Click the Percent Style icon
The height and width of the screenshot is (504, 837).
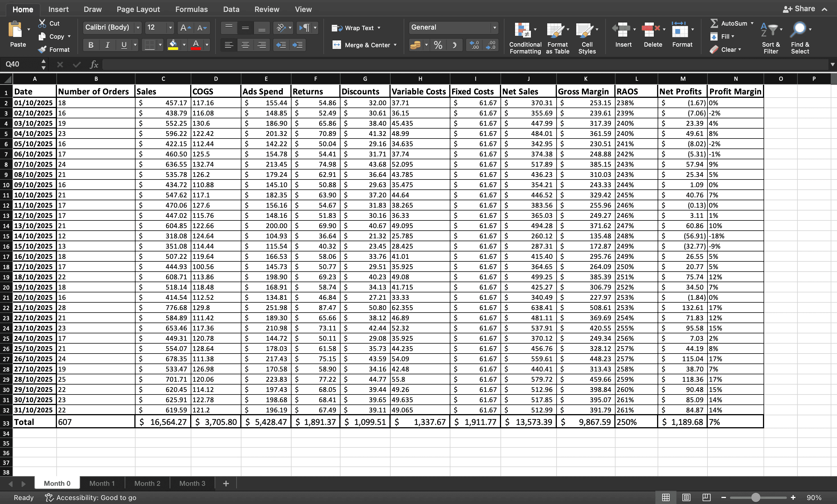438,45
